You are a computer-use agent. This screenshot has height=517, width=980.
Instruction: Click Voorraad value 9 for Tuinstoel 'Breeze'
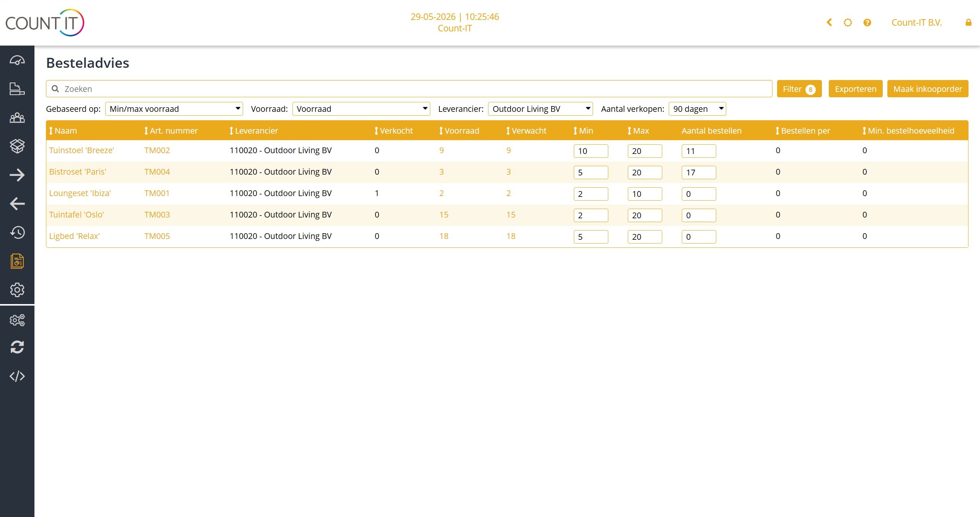click(441, 150)
